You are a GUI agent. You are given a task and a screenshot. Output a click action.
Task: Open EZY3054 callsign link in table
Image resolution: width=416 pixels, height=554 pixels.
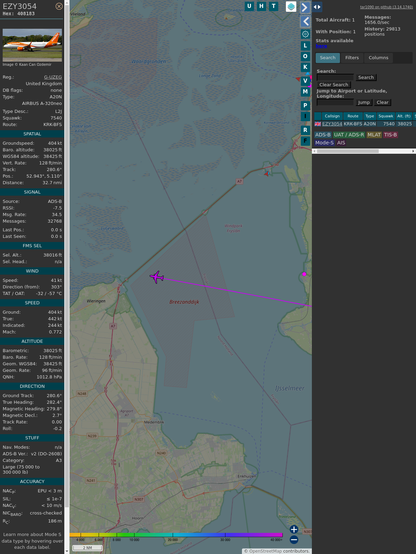tap(332, 124)
